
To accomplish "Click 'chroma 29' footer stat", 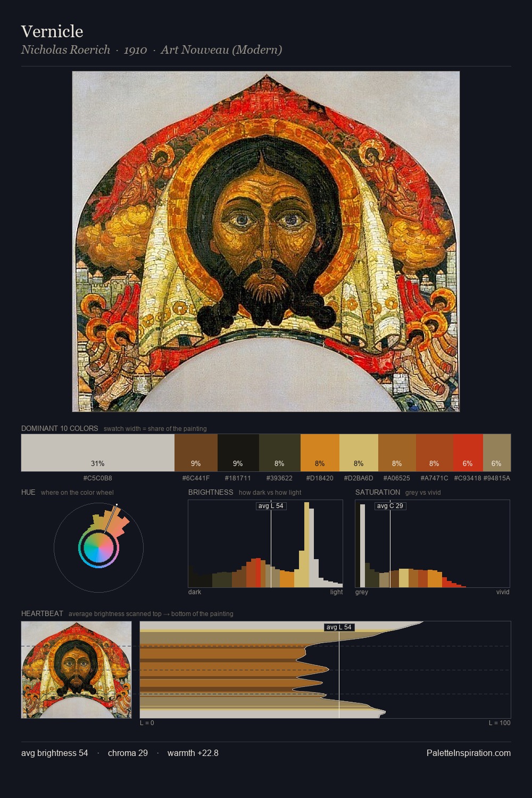I will tap(128, 753).
